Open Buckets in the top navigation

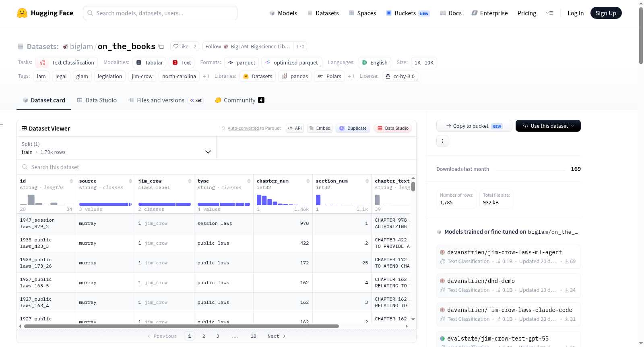point(408,13)
